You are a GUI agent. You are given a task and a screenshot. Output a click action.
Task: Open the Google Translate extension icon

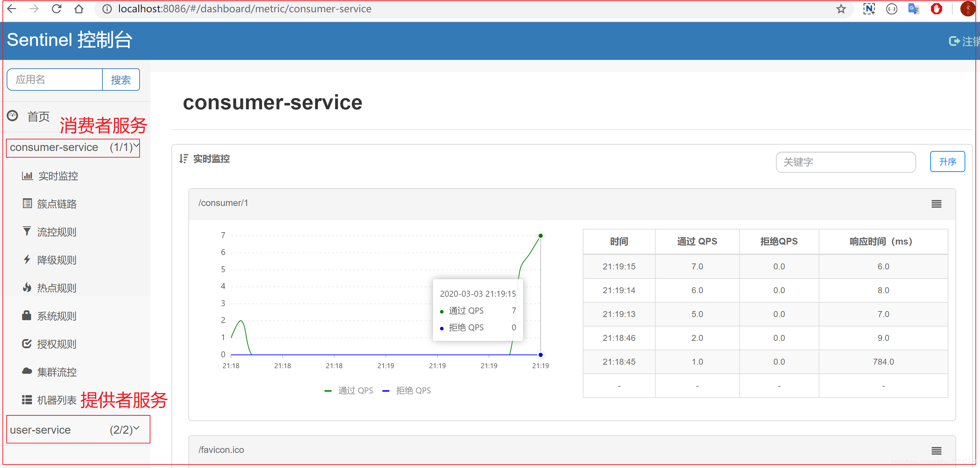tap(914, 9)
